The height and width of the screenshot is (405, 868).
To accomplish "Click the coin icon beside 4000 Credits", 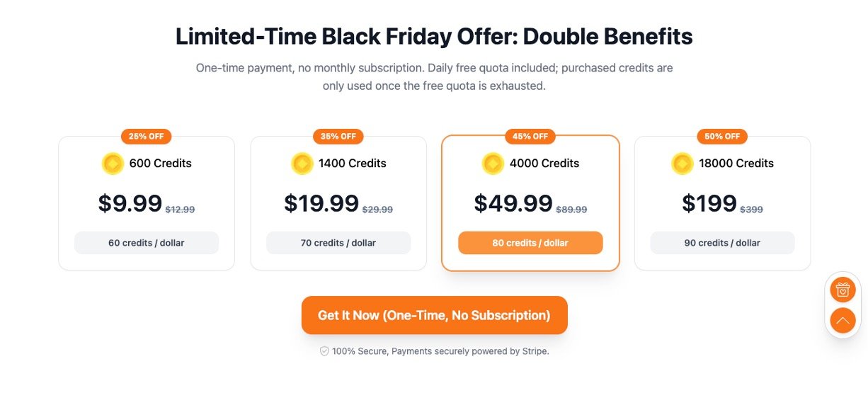I will click(x=493, y=164).
